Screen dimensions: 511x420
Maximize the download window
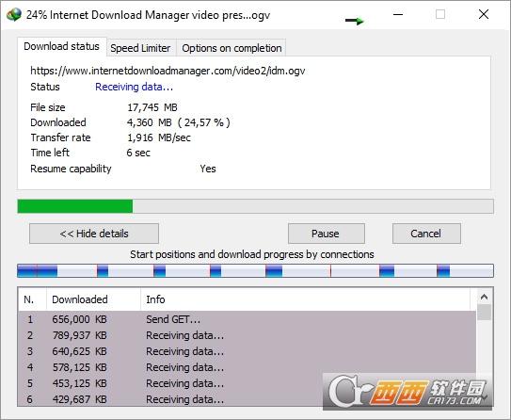click(440, 14)
